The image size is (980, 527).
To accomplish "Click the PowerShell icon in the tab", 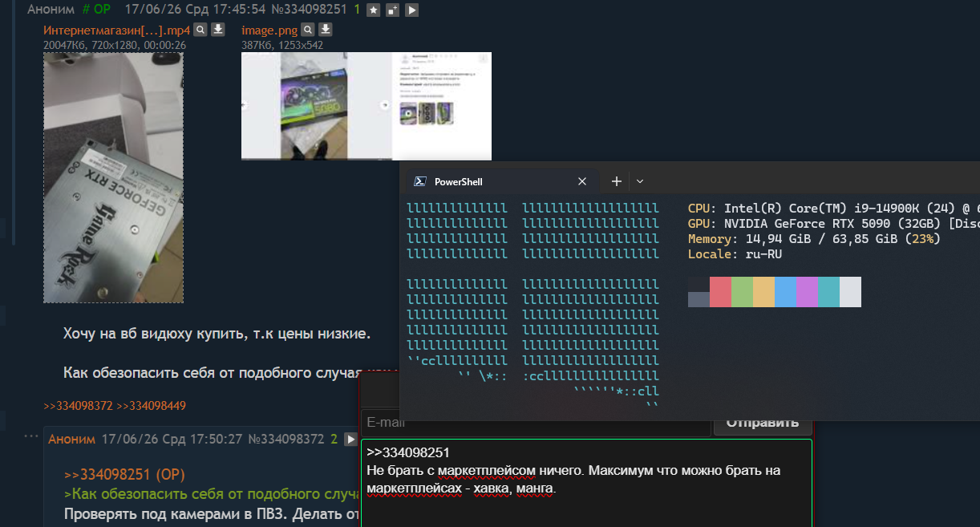I will point(419,182).
